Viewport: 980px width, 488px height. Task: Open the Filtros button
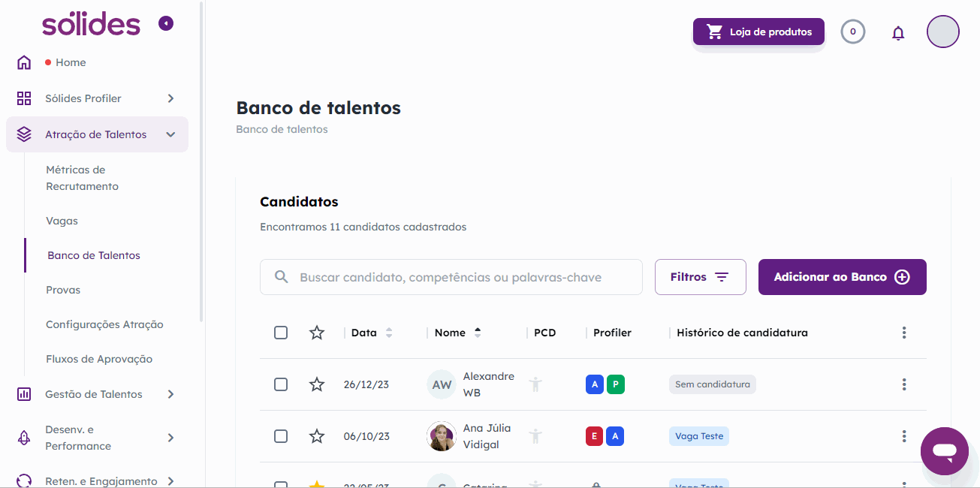click(701, 277)
